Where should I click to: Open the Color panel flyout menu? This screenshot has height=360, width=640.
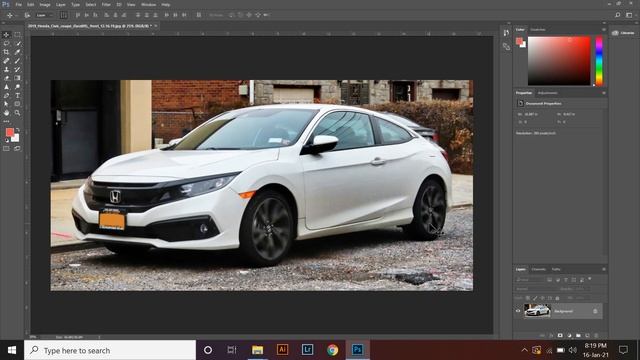(x=604, y=29)
